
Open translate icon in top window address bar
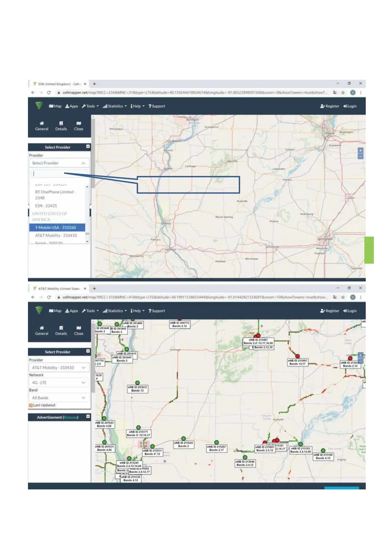click(x=335, y=93)
